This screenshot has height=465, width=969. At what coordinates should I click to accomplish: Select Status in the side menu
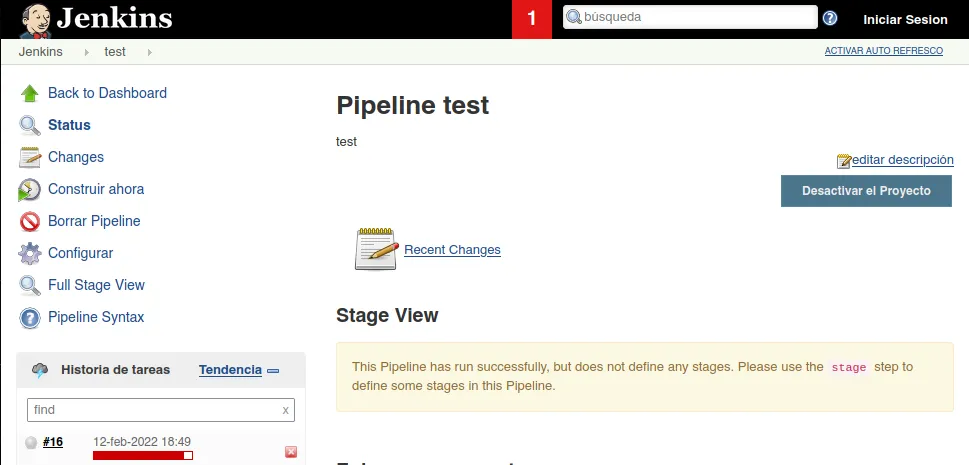69,125
